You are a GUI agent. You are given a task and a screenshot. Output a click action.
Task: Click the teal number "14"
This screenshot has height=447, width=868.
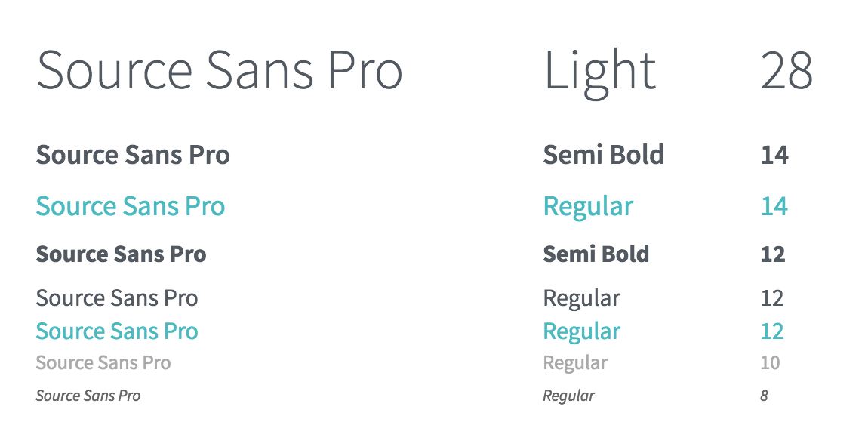click(774, 207)
